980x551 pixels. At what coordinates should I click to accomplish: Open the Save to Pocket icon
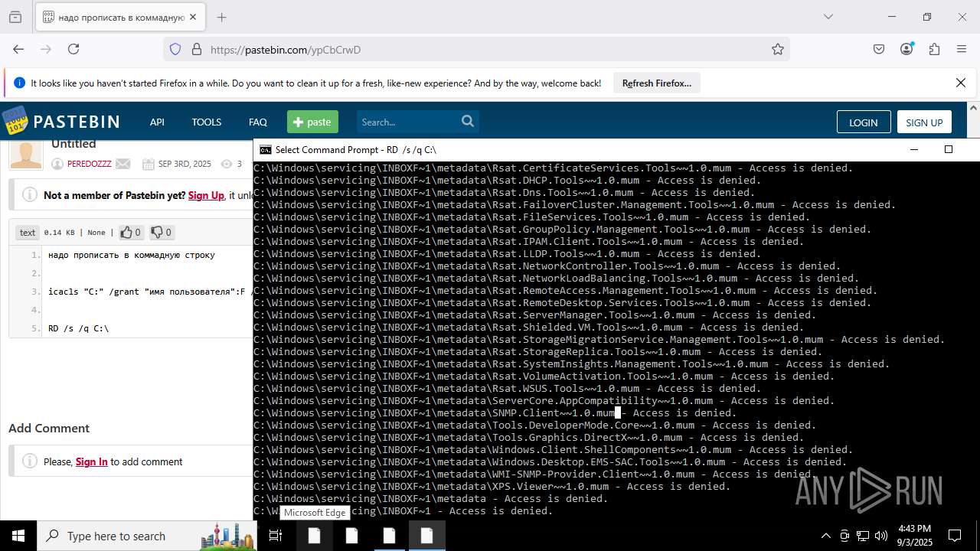879,49
